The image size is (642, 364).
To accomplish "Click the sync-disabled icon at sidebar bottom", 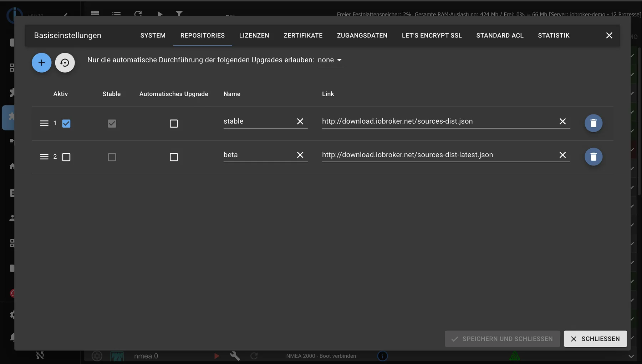I will pyautogui.click(x=40, y=355).
